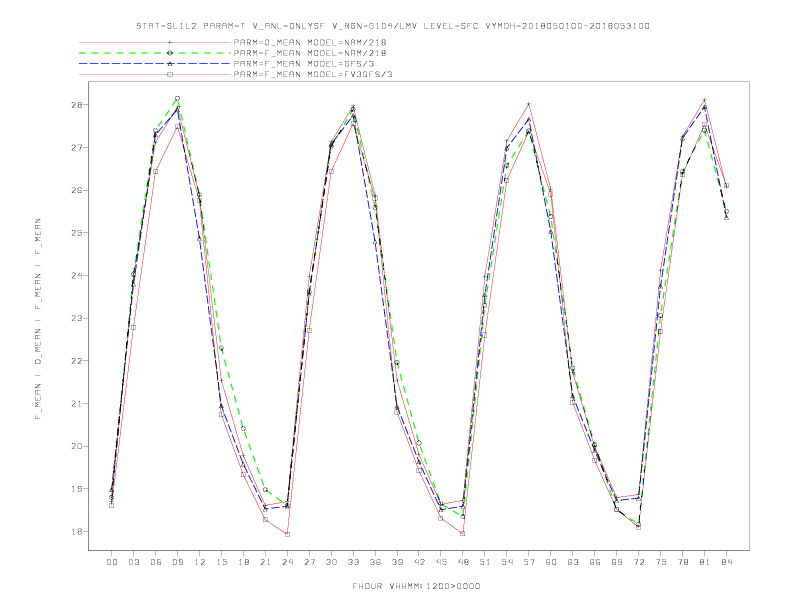Click y-axis tick label 22
This screenshot has width=792, height=612.
pos(78,361)
